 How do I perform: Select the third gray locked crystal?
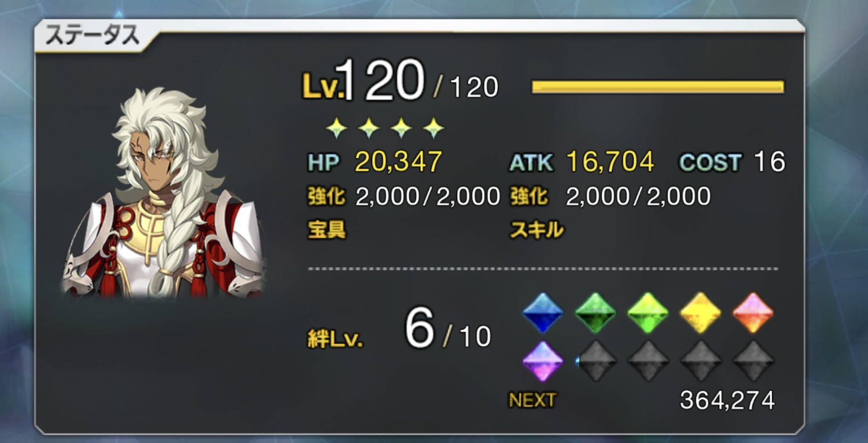coord(701,361)
